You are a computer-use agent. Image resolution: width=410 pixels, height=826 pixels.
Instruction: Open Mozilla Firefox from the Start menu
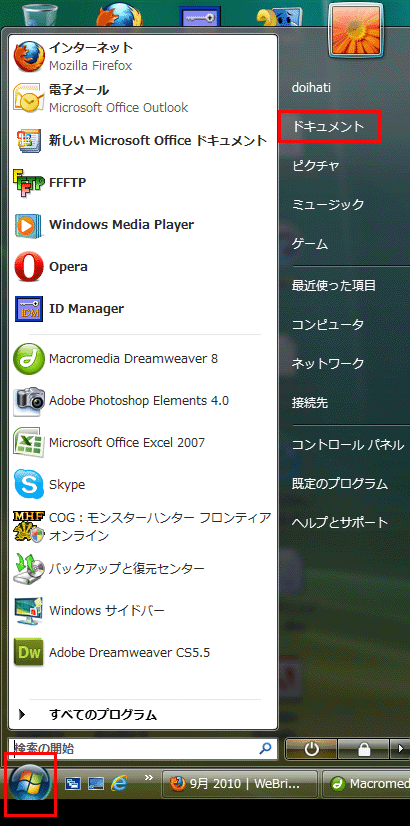tap(142, 56)
